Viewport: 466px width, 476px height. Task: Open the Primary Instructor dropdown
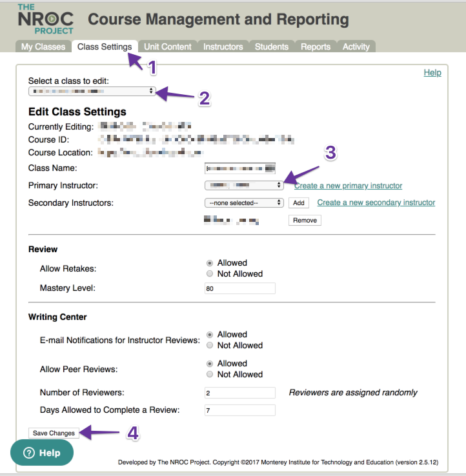tap(244, 185)
